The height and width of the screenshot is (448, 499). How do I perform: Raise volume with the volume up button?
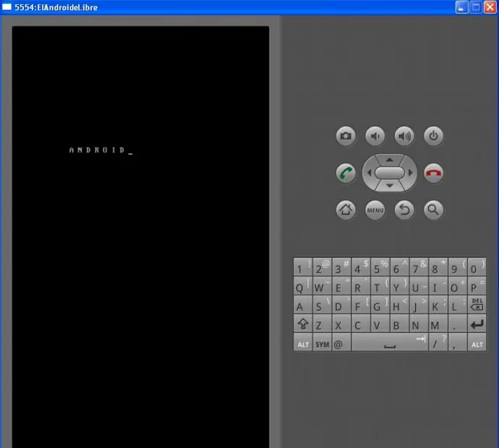pyautogui.click(x=404, y=136)
